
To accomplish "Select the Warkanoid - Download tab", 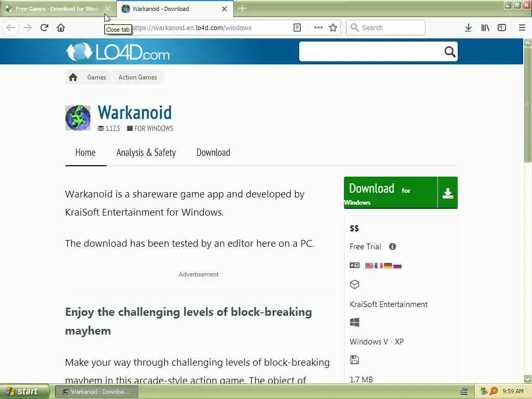I will pos(175,8).
